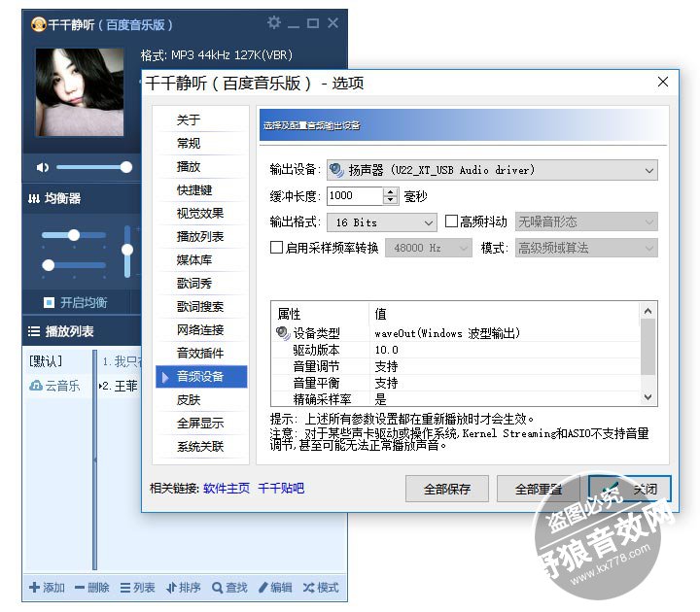Viewport: 700px width, 612px height.
Task: Search the playlist with 查找
Action: coord(229,588)
